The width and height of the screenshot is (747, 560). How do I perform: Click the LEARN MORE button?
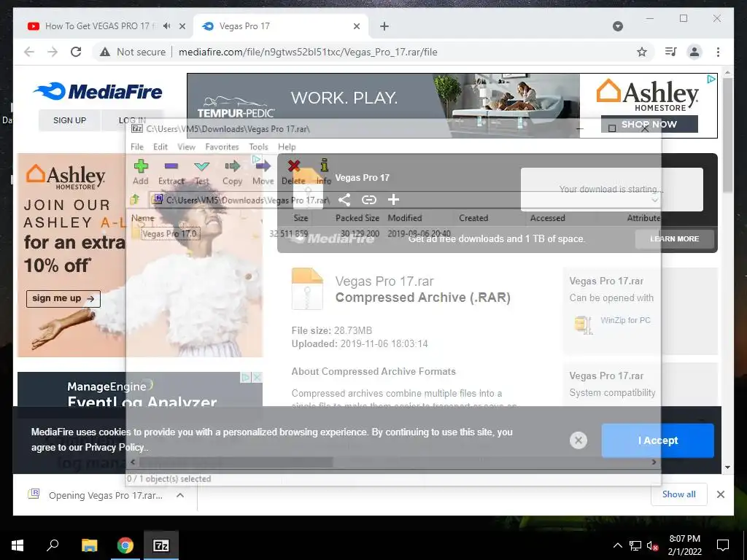click(x=675, y=238)
